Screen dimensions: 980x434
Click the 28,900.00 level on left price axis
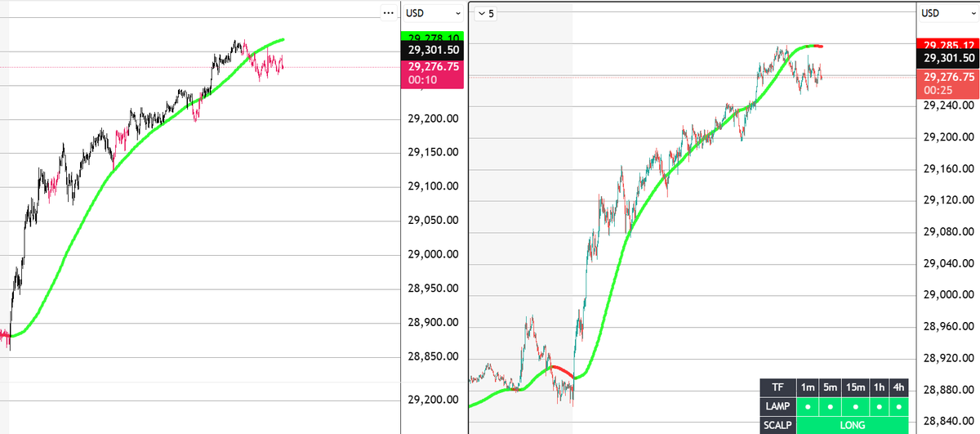click(433, 322)
